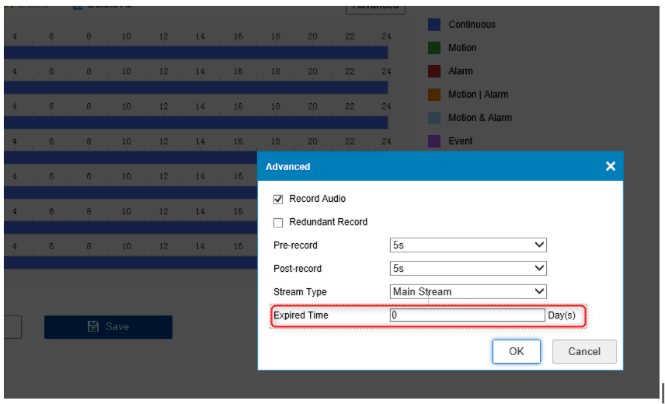Expand the Stream Type dropdown
665x404 pixels.
coord(468,291)
